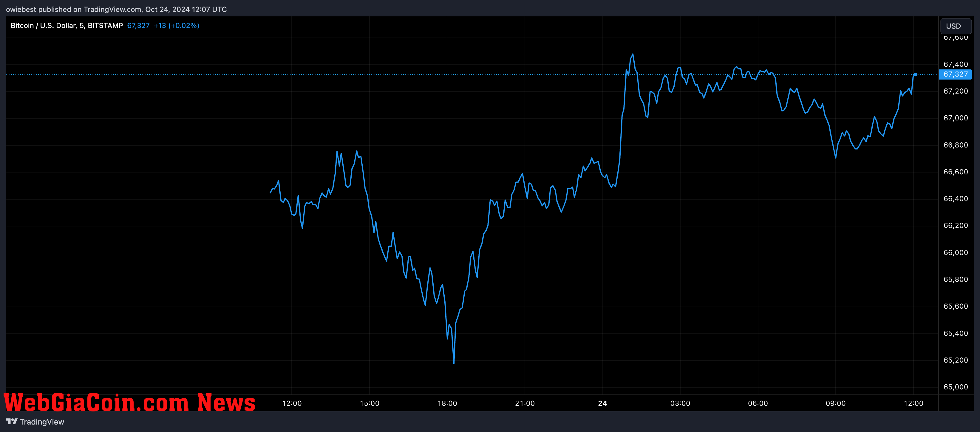Click the 66,000 price axis label
Image resolution: width=980 pixels, height=432 pixels.
pos(956,253)
